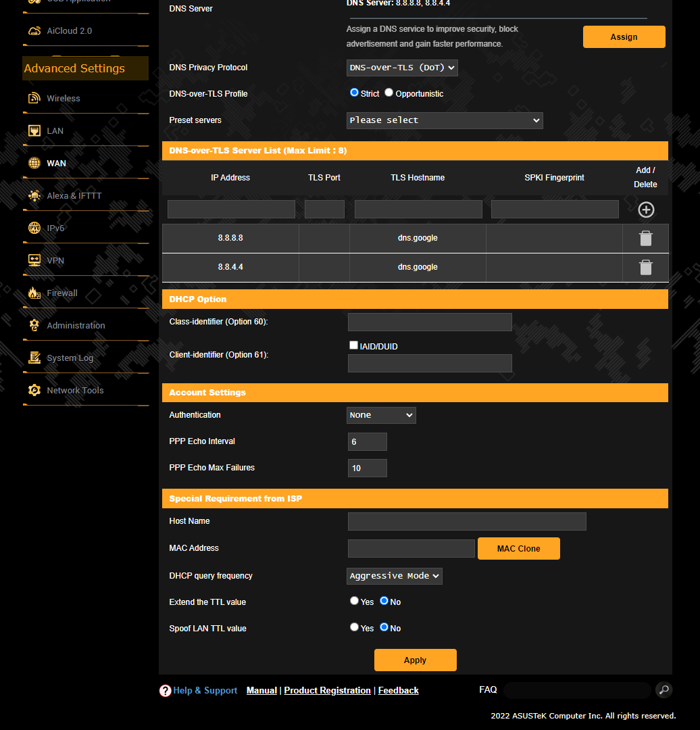Click dns.google hostname in 8.8.4.4 row
The height and width of the screenshot is (730, 700).
click(418, 267)
